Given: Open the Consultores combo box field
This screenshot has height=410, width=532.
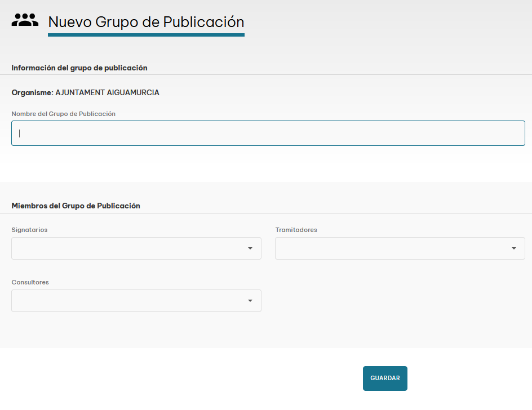Looking at the screenshot, I should [128, 301].
